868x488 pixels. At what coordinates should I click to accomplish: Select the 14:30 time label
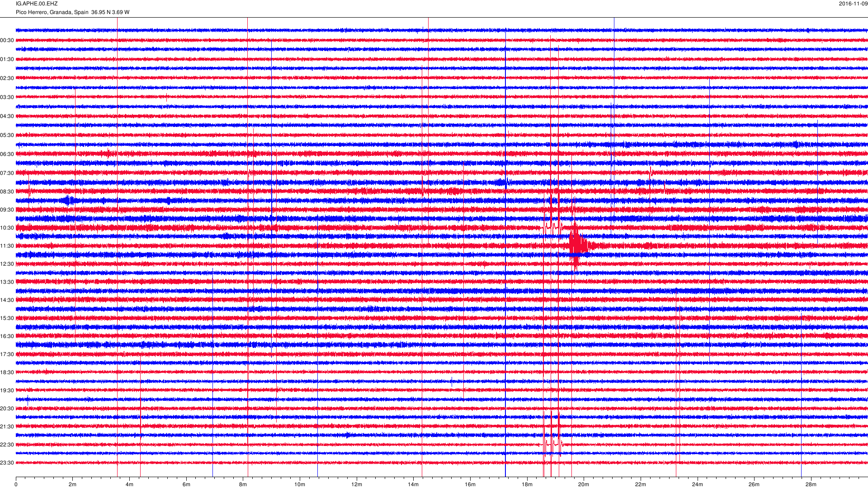(7, 300)
